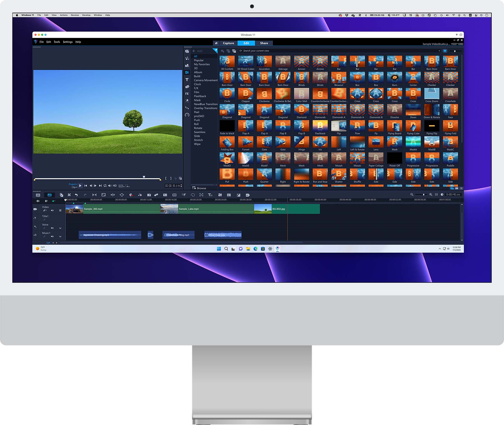Open the Media library panel in the sidebar
This screenshot has width=504, height=425.
(x=186, y=51)
